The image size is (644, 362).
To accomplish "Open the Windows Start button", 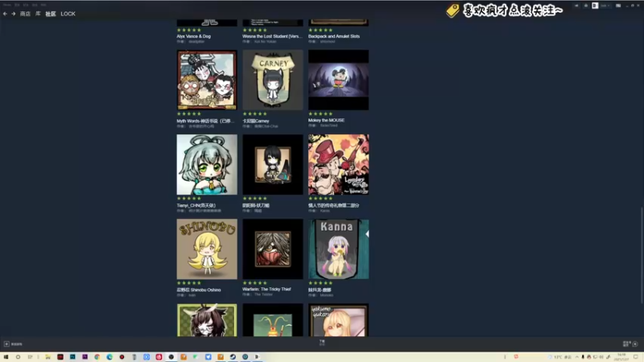I will [6, 357].
